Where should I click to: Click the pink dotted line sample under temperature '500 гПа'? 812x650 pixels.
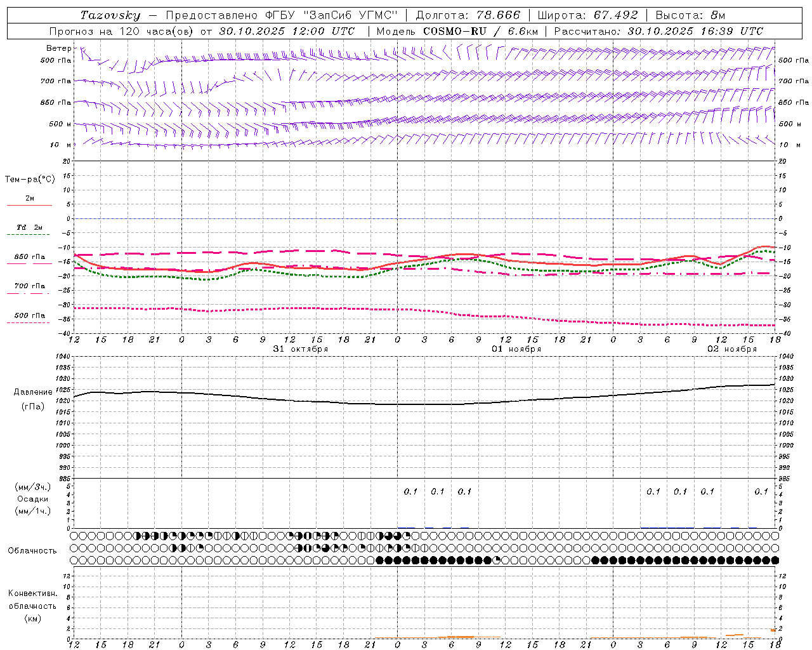point(28,322)
